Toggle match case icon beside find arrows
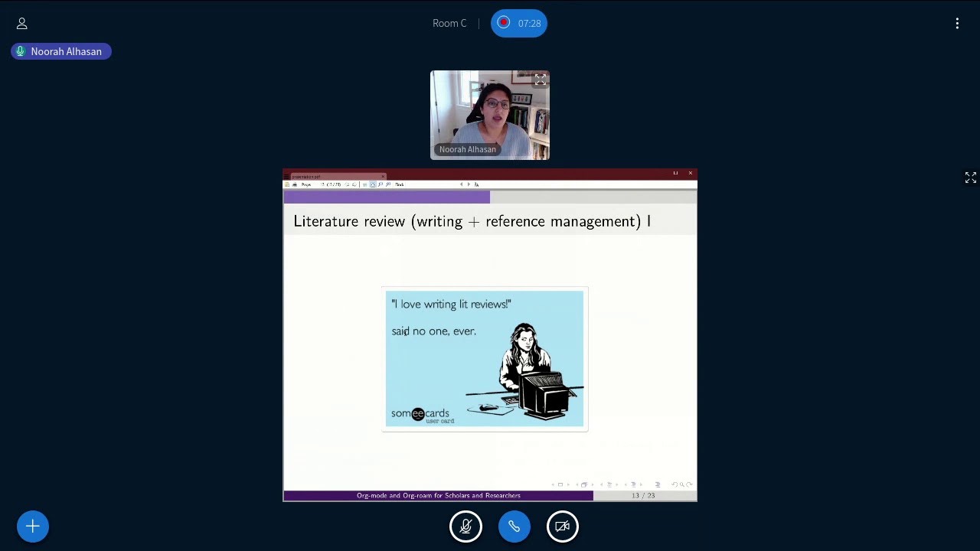The width and height of the screenshot is (980, 551). pyautogui.click(x=476, y=184)
